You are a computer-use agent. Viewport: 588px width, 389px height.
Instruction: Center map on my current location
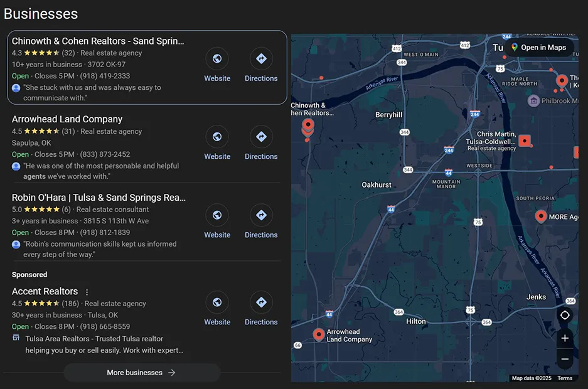(x=565, y=315)
